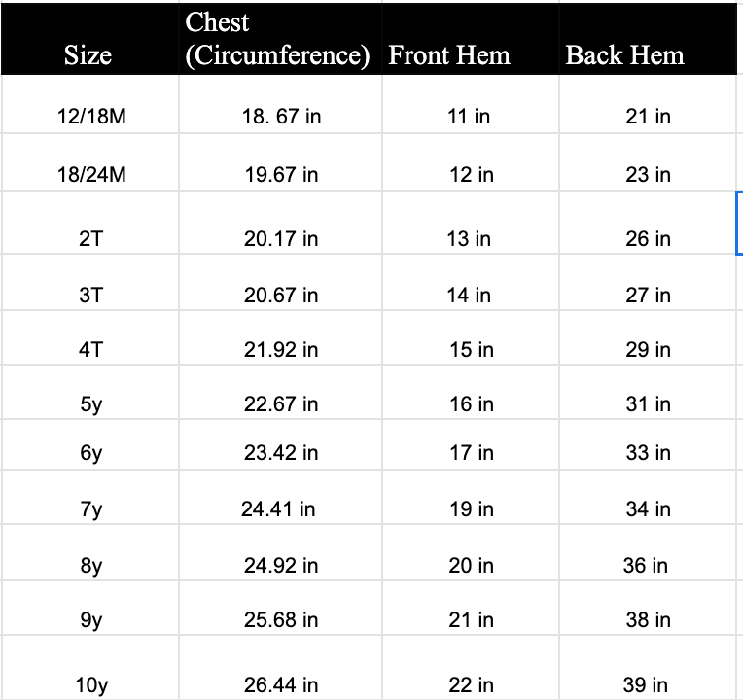Viewport: 743px width, 700px height.
Task: Select the 18/24M size cell
Action: [90, 175]
